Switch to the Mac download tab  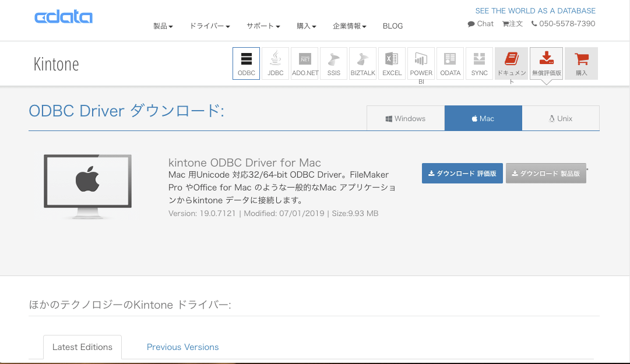[x=483, y=118]
